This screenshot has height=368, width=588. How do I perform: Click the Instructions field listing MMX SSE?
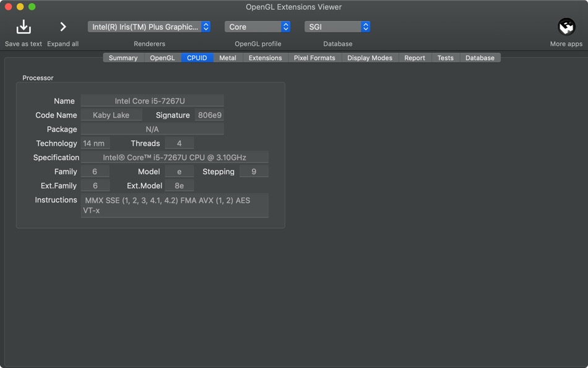point(175,206)
